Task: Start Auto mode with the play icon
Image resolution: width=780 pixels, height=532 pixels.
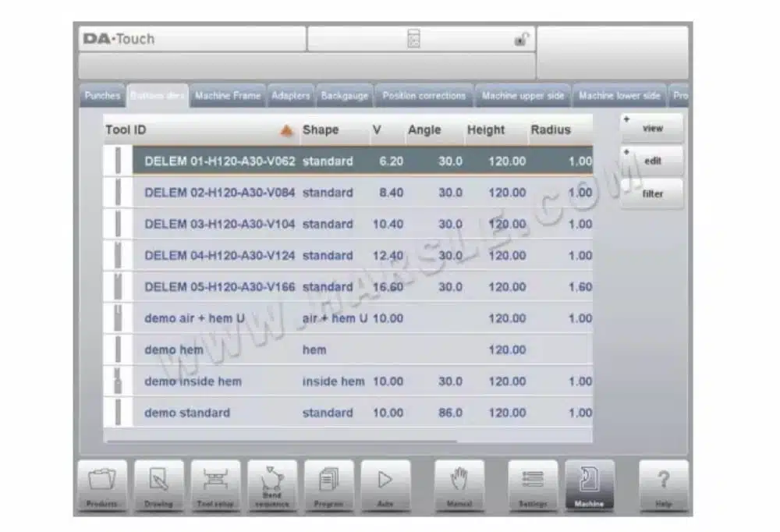Action: click(385, 485)
